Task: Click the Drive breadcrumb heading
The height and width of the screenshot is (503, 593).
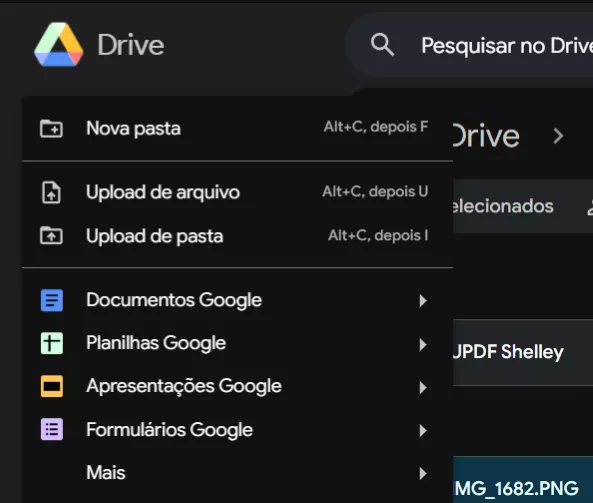Action: 486,136
